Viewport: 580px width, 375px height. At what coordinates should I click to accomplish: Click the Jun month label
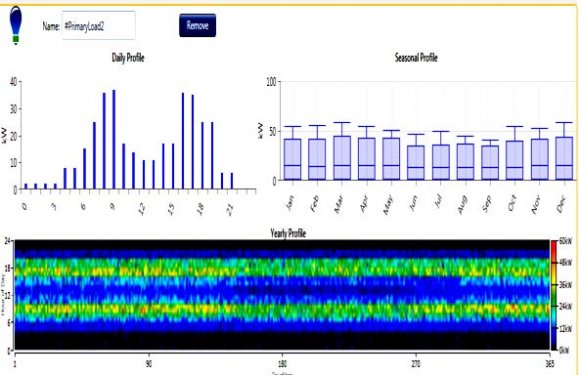(414, 203)
